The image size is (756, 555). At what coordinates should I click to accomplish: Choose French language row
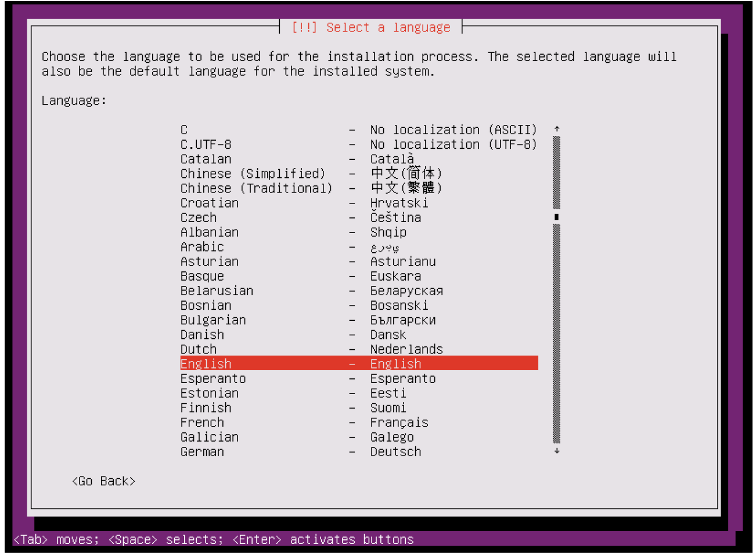coord(359,422)
